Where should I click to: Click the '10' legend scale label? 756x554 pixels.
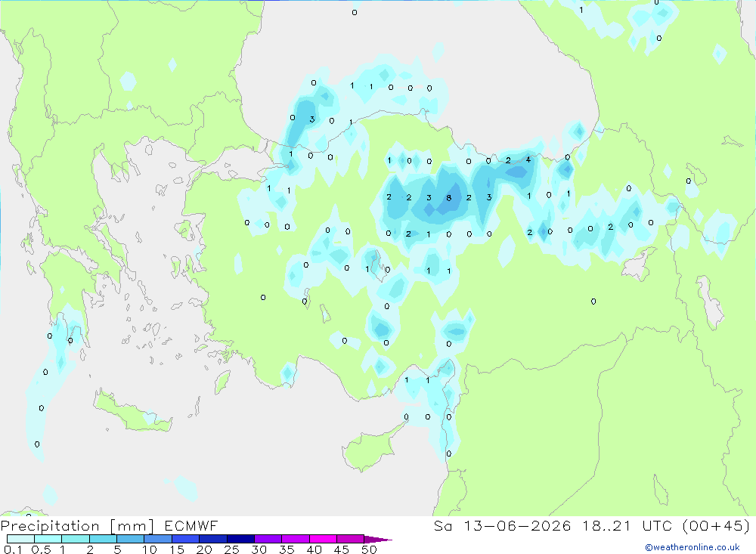coord(150,549)
